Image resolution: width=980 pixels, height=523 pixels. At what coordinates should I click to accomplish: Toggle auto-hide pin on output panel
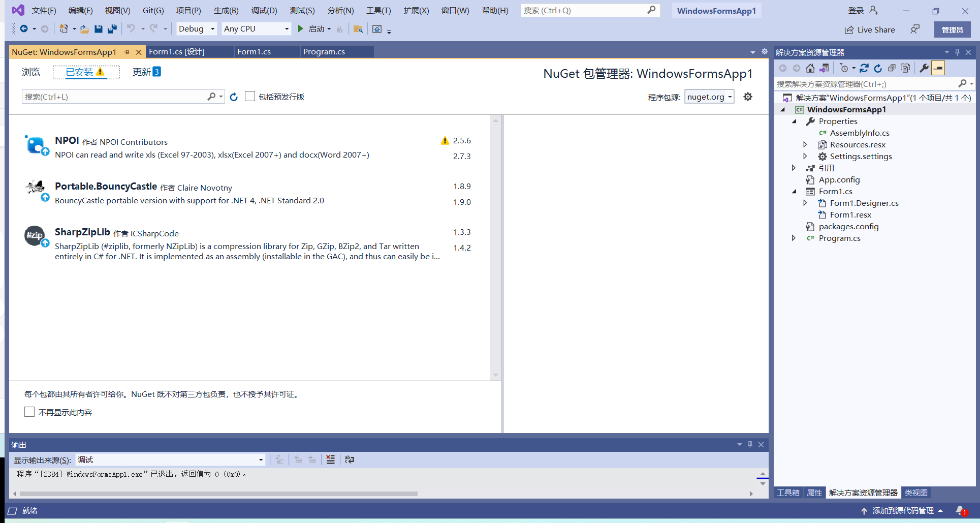(750, 445)
